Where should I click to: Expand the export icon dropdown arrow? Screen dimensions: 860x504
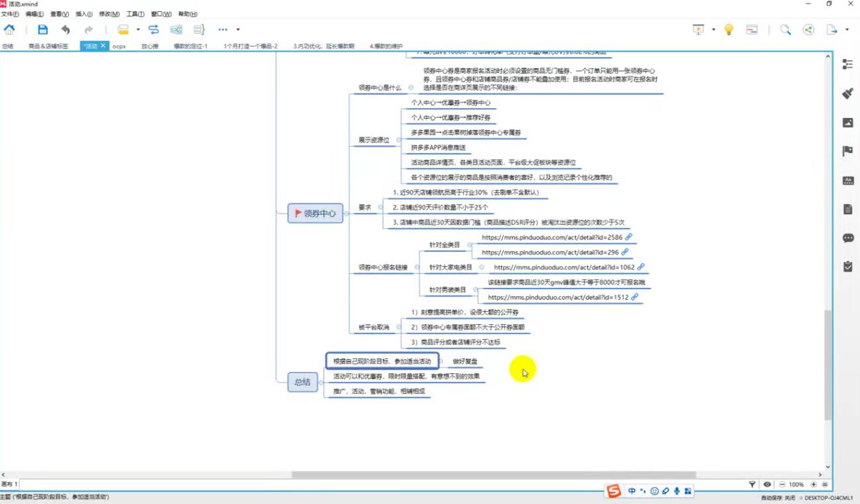coord(847,30)
